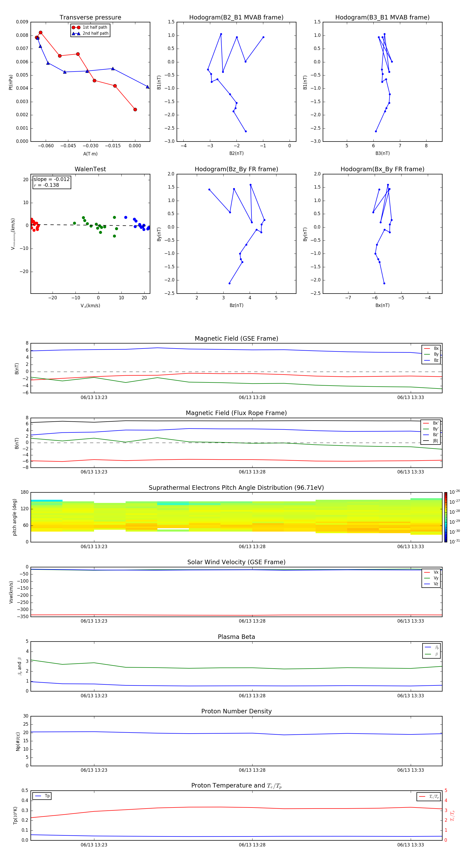Click '06/13 13:23' tick under GSE magnetic field
473x868 pixels.
click(94, 398)
